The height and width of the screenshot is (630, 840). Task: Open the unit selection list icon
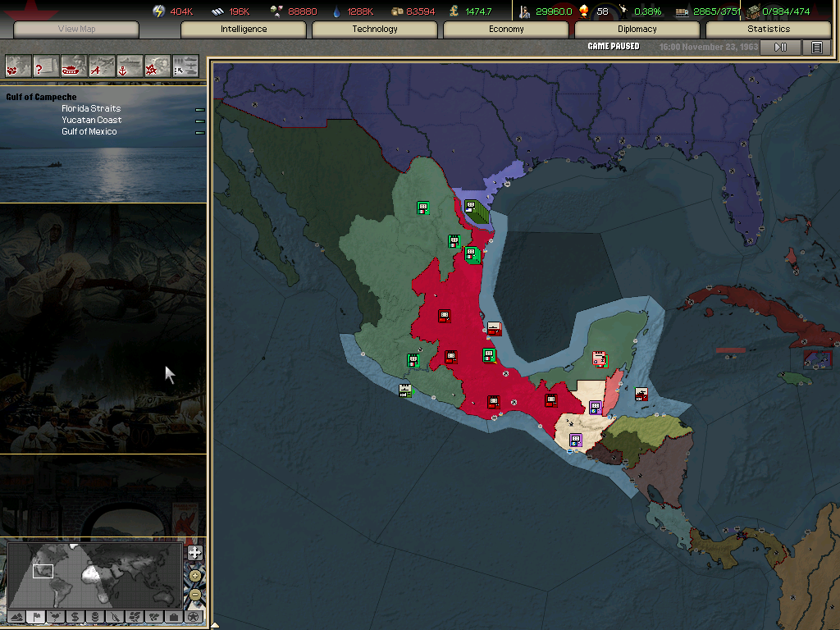(x=185, y=66)
